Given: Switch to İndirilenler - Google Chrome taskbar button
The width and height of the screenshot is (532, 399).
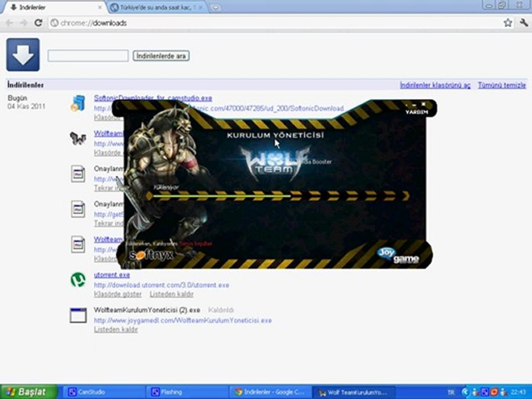Looking at the screenshot, I should (270, 392).
